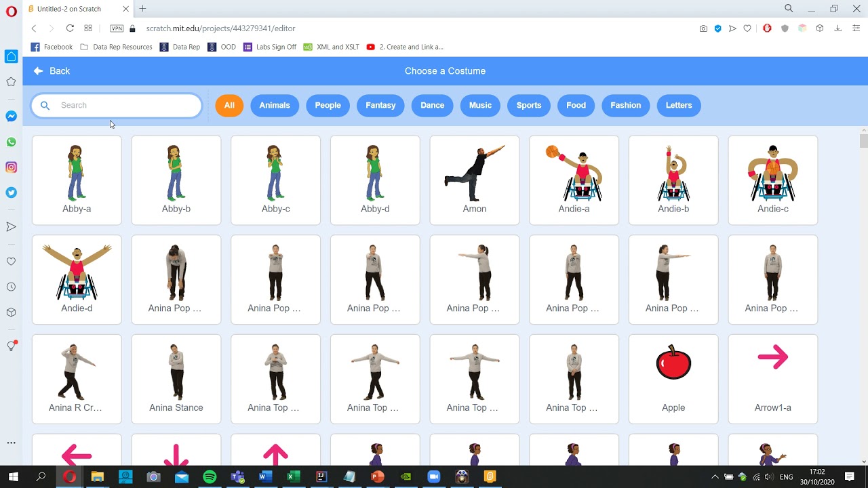This screenshot has width=868, height=488.
Task: Reload the page in the browser
Action: point(70,28)
